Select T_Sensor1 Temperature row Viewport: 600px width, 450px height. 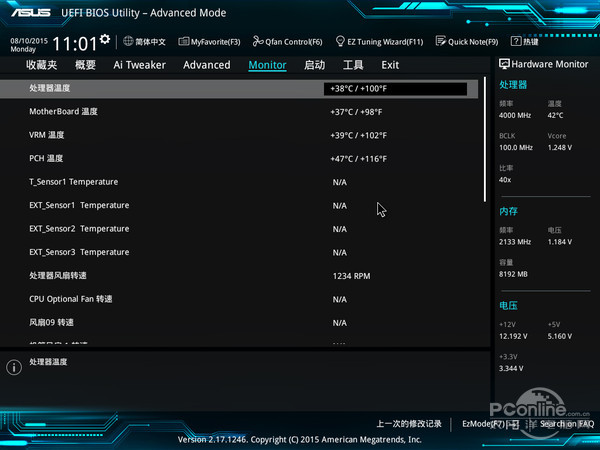tap(239, 182)
